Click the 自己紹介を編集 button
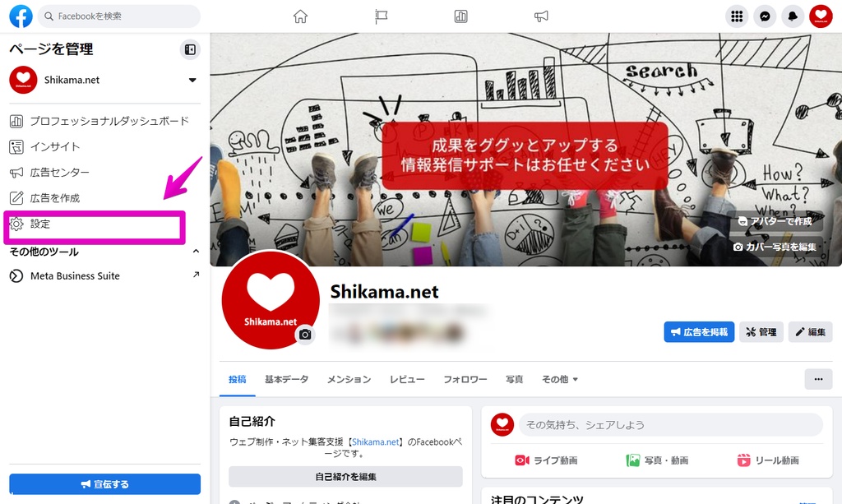842x504 pixels. (345, 477)
